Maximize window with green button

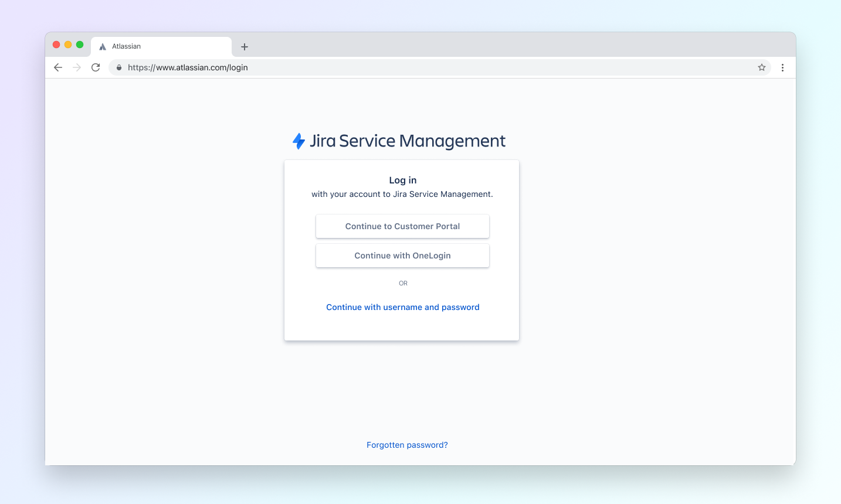(x=80, y=45)
